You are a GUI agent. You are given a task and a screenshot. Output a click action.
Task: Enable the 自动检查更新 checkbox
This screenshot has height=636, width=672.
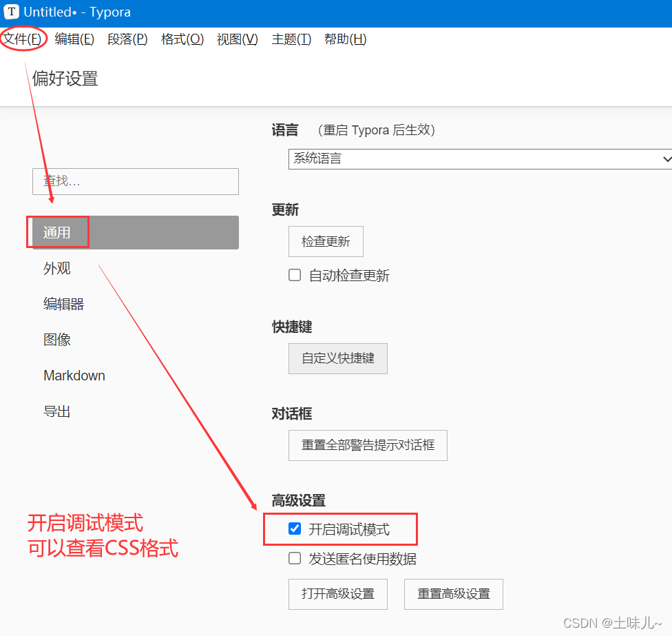click(295, 275)
